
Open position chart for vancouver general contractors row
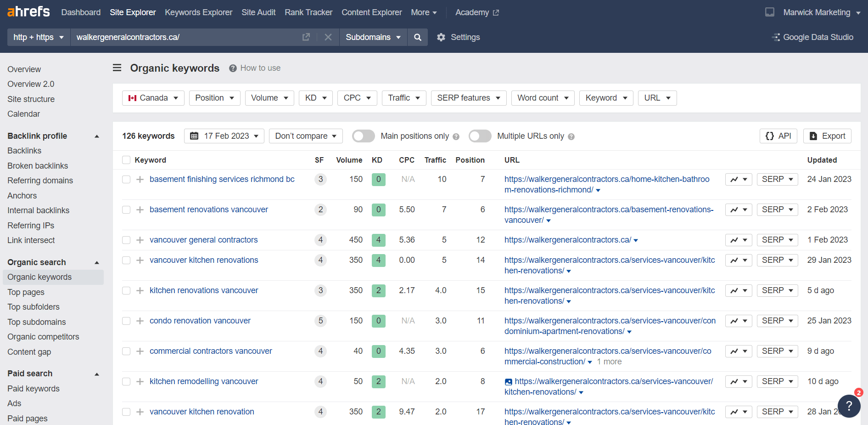point(739,240)
